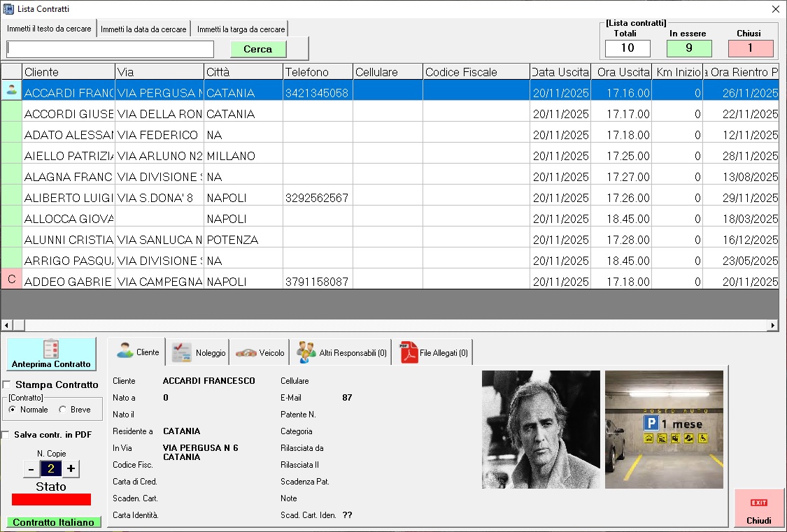Open the Veicolo tab car icon

pyautogui.click(x=246, y=353)
